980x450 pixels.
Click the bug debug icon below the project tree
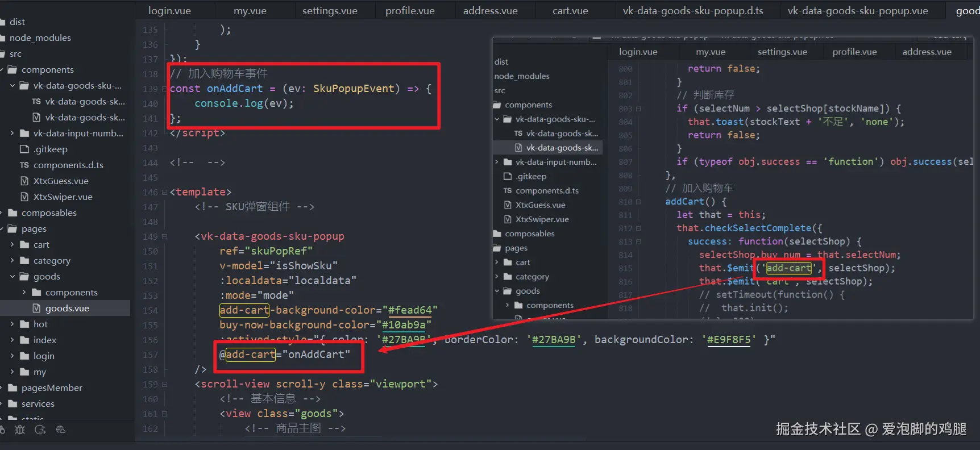point(20,430)
